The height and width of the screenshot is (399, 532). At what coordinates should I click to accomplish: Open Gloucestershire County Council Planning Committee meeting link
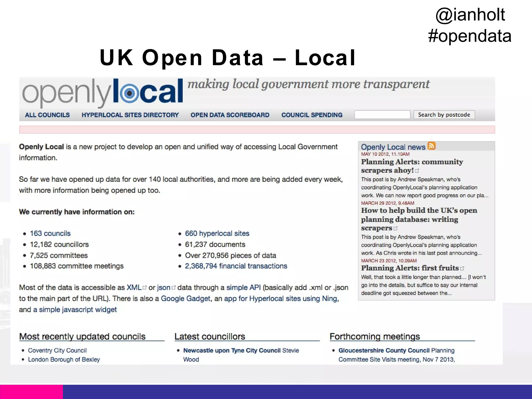click(x=397, y=355)
